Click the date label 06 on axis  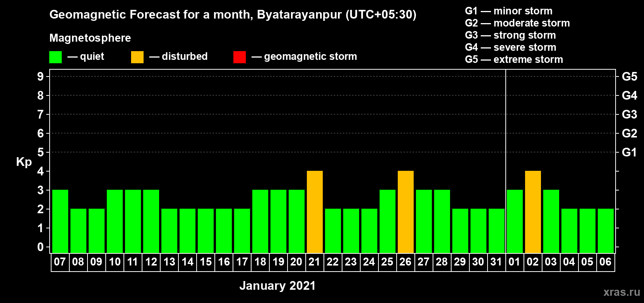pos(605,262)
